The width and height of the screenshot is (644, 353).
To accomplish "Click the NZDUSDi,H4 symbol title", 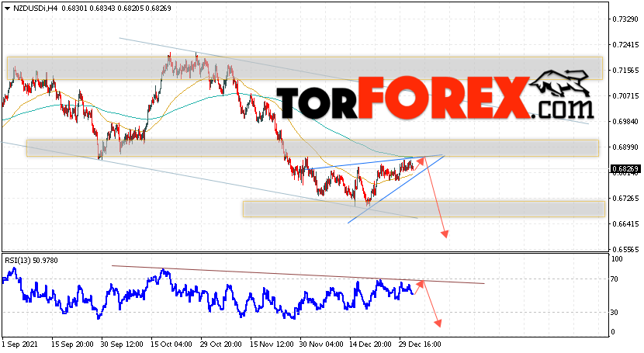I will point(35,9).
